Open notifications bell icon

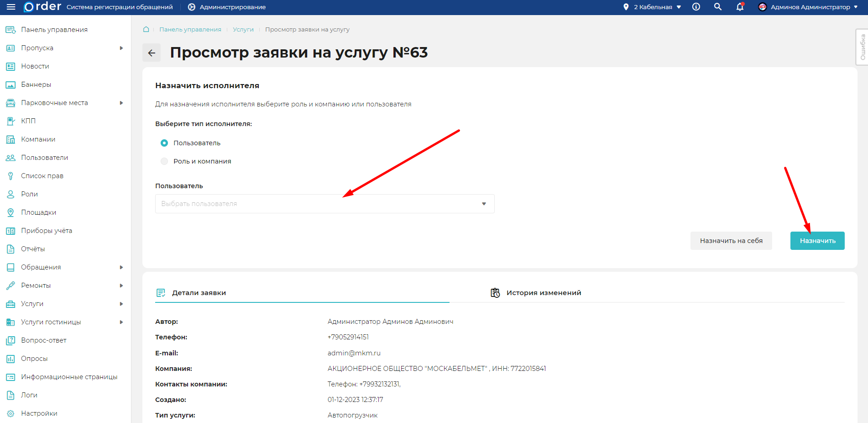click(740, 7)
